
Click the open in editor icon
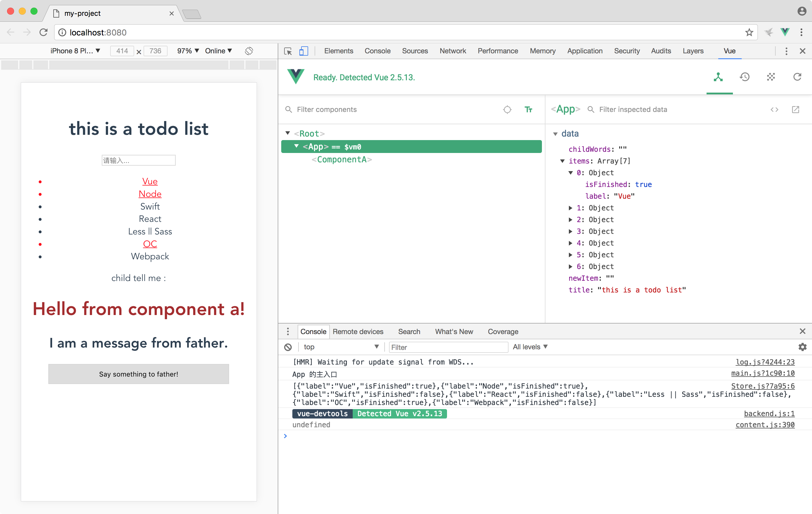tap(796, 110)
